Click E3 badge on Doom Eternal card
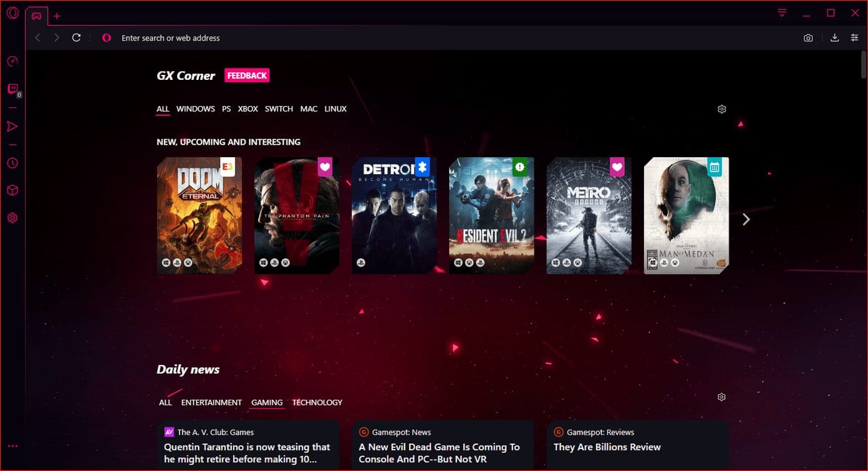 click(x=228, y=167)
